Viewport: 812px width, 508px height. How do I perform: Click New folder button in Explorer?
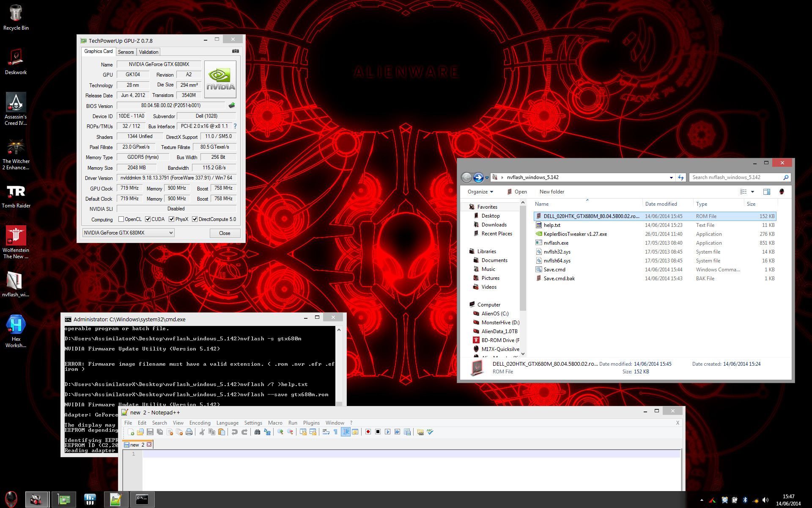click(551, 192)
